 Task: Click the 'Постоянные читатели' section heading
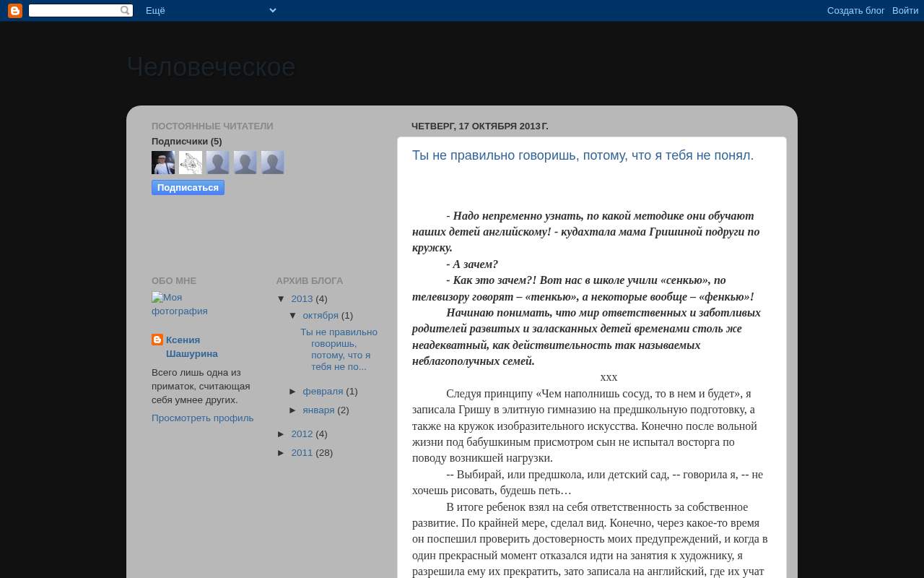pos(212,126)
